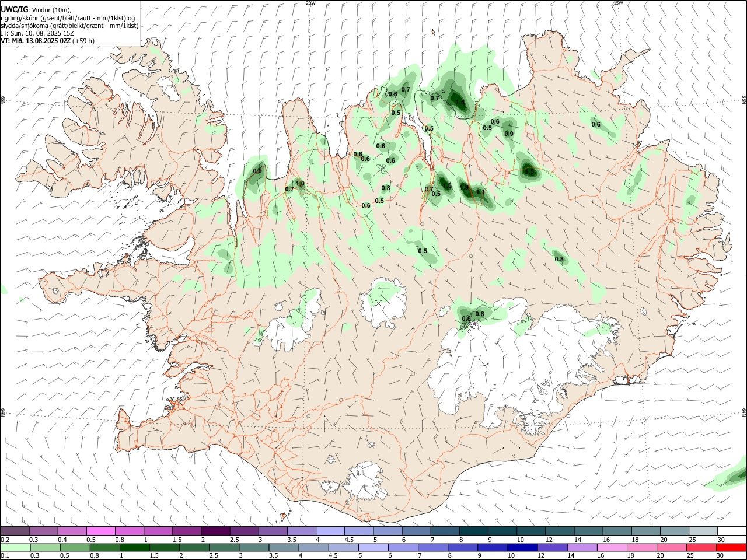The image size is (747, 560).
Task: Pick the pink swatch between 16 and 18, lower scale
Action: [612, 547]
